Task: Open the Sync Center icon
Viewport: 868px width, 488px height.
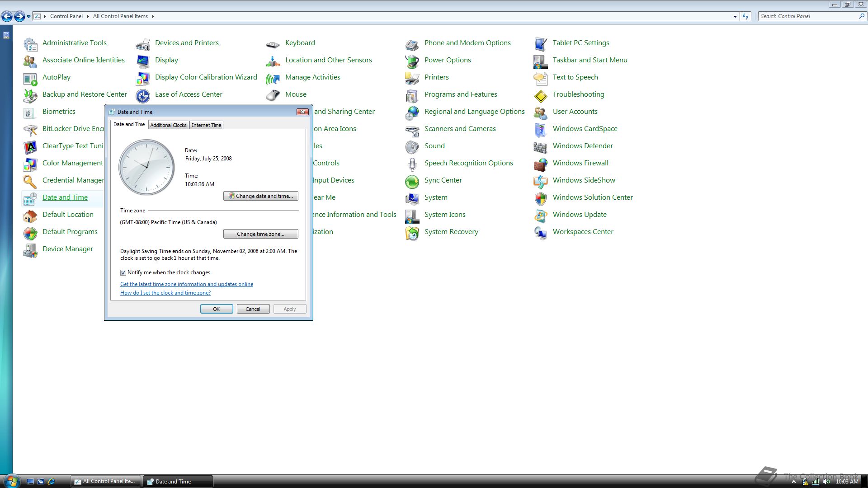Action: [x=412, y=181]
